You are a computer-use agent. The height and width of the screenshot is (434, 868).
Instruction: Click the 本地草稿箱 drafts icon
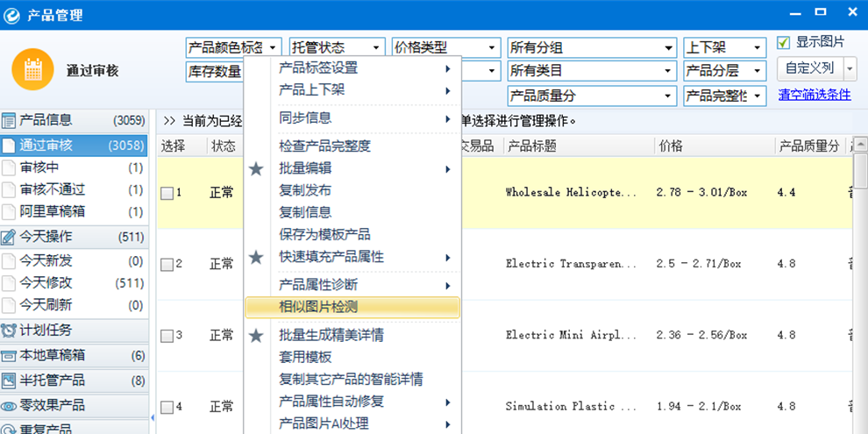tap(9, 356)
